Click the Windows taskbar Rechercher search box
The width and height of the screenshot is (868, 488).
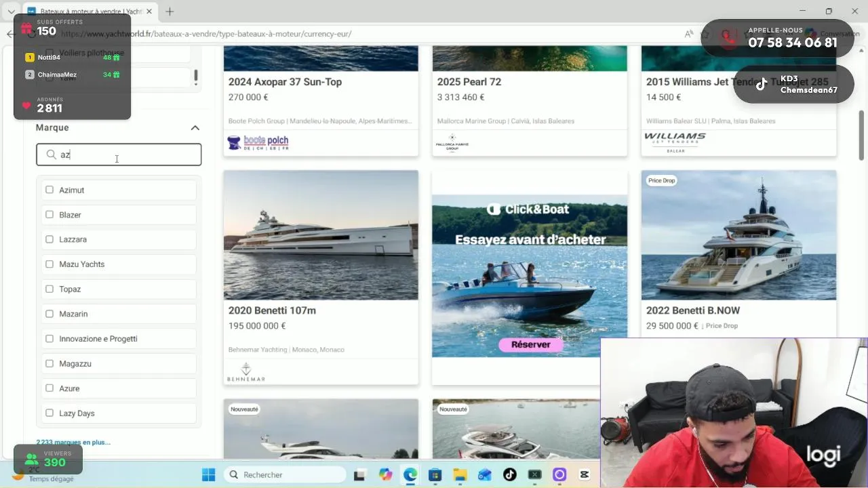point(283,474)
